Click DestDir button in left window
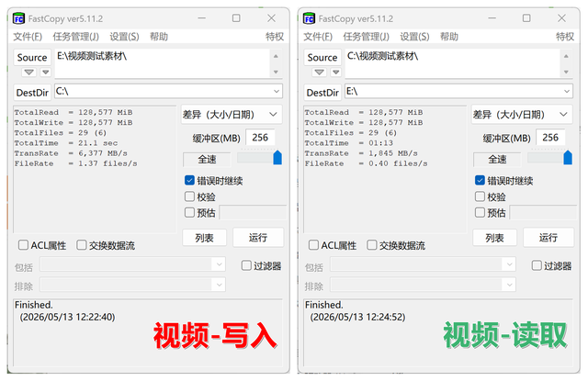Screen dimensions: 588x381 coord(32,93)
